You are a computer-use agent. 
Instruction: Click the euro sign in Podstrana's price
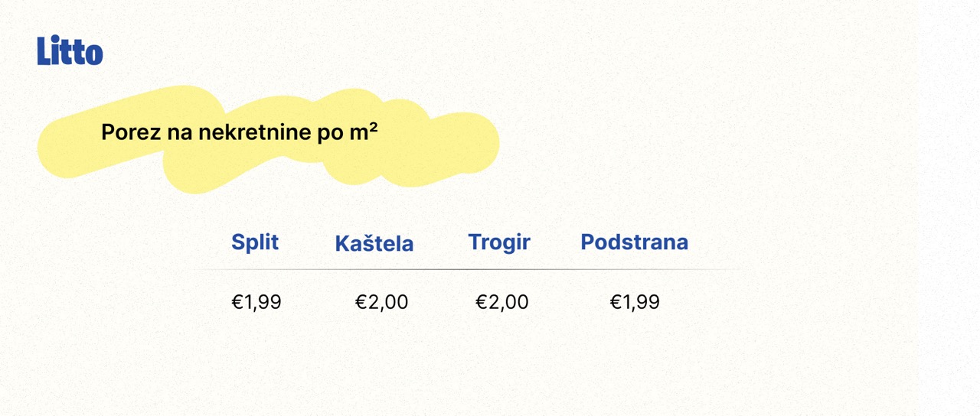pyautogui.click(x=615, y=302)
